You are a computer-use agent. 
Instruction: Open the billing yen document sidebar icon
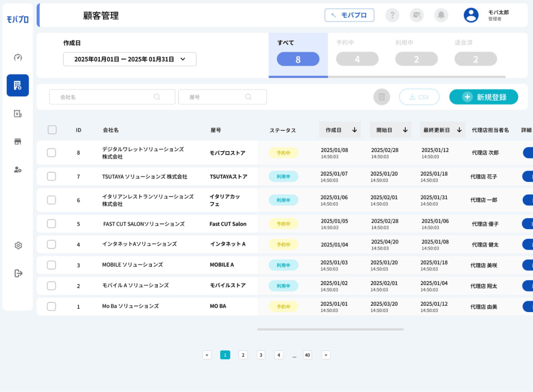(18, 113)
